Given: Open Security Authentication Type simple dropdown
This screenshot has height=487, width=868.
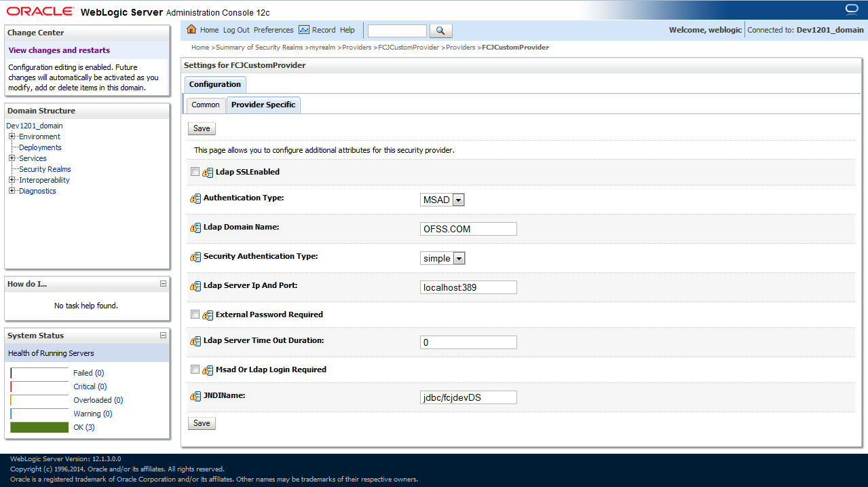Looking at the screenshot, I should click(442, 258).
